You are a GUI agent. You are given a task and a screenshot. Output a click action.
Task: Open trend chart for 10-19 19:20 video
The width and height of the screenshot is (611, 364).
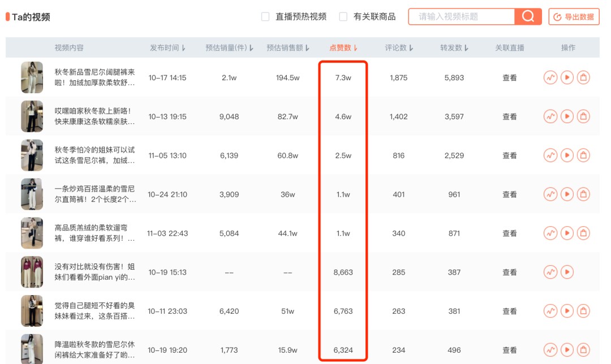click(x=550, y=350)
